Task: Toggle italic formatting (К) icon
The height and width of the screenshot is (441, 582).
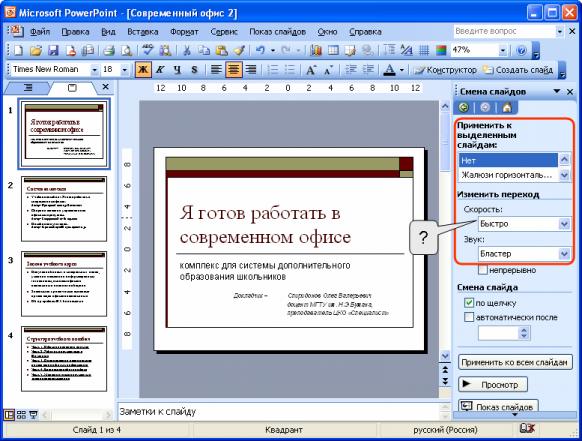Action: [x=160, y=70]
